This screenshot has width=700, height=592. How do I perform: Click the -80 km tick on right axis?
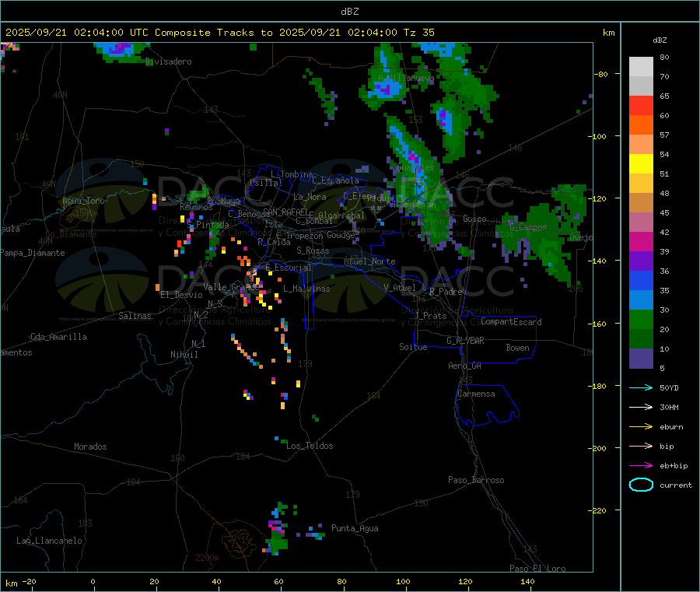(600, 74)
